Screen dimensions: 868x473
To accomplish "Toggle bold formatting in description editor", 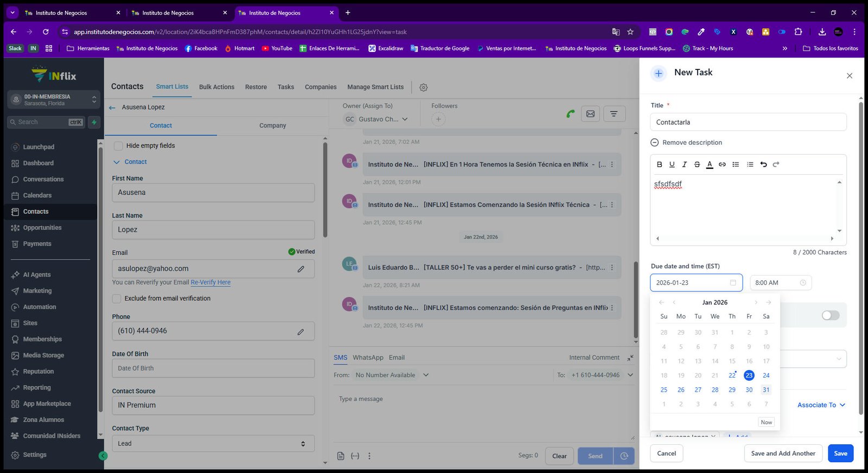I will point(659,164).
